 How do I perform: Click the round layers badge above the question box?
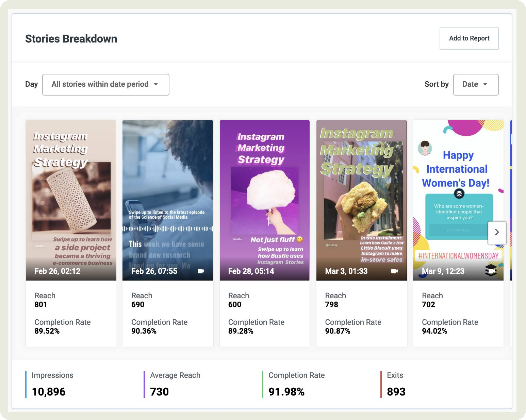[x=459, y=194]
